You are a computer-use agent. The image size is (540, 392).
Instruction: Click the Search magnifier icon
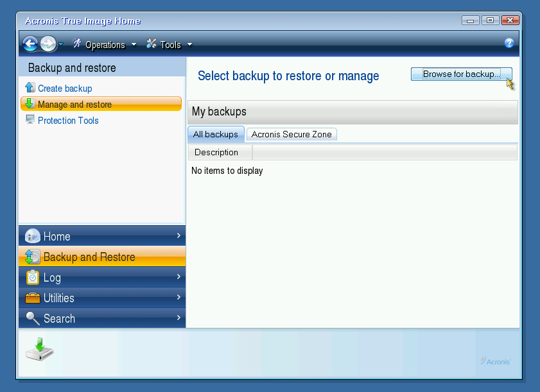33,318
